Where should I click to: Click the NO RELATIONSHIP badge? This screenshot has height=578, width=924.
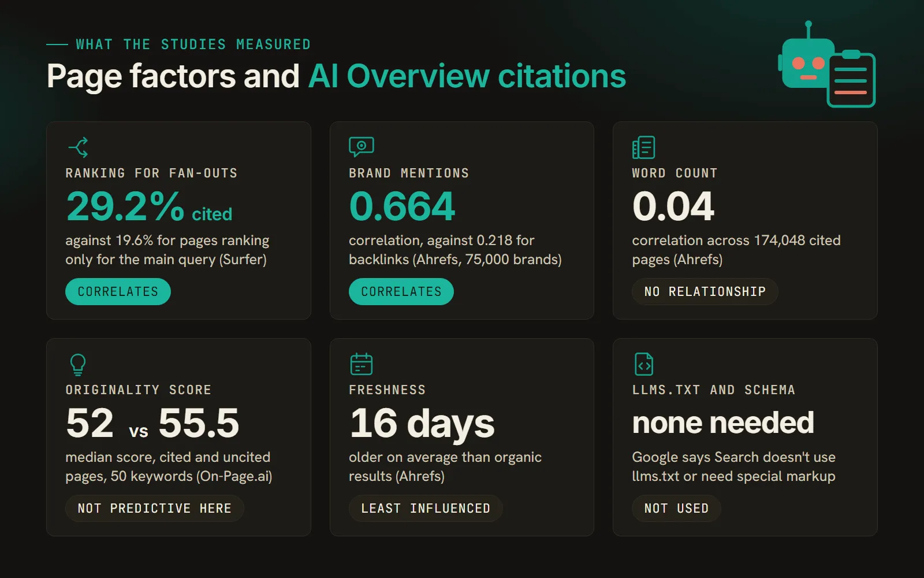[705, 291]
